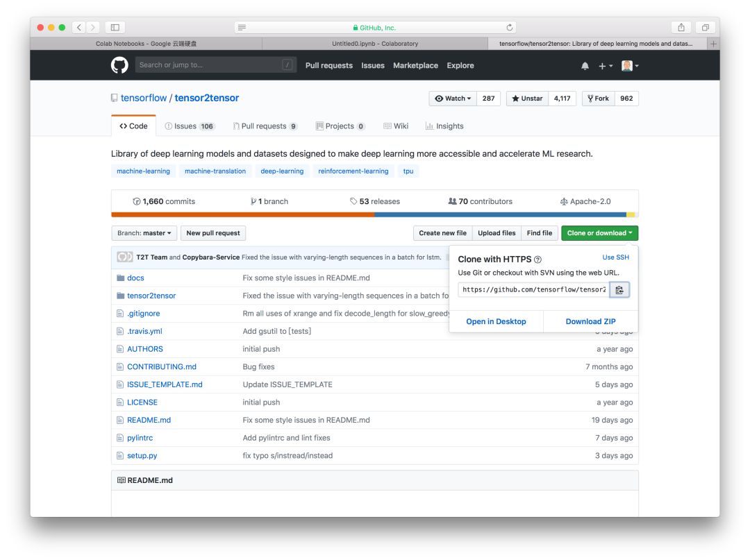Viewport: 750px width, 560px height.
Task: Open the Safari share button
Action: coord(681,27)
